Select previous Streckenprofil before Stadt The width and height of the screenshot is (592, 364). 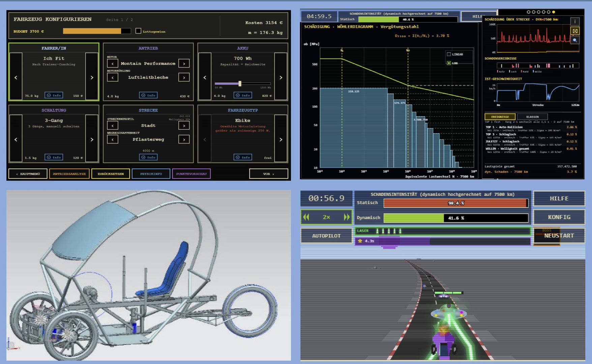113,125
